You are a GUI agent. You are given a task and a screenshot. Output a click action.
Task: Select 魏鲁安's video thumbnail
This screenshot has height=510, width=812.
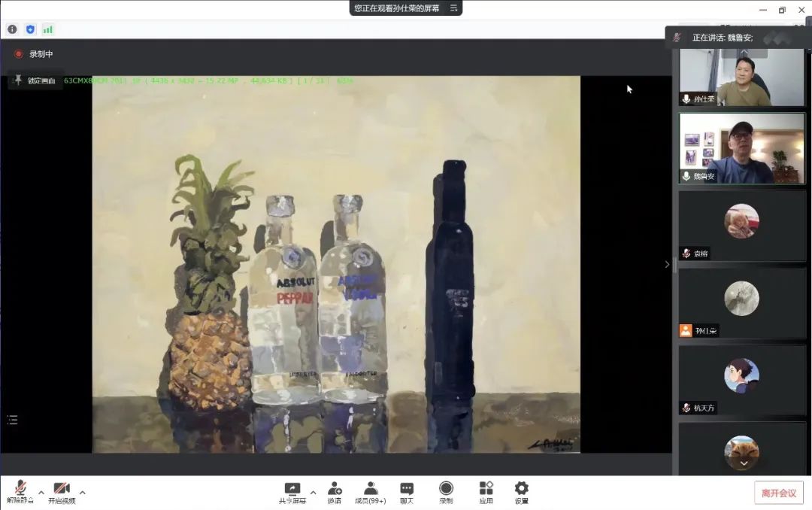coord(741,148)
